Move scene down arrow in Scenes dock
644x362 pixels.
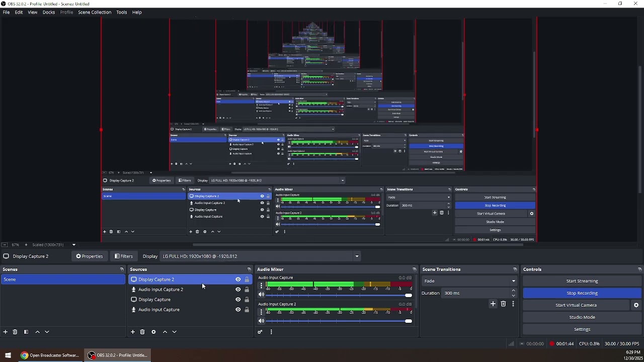(47, 332)
